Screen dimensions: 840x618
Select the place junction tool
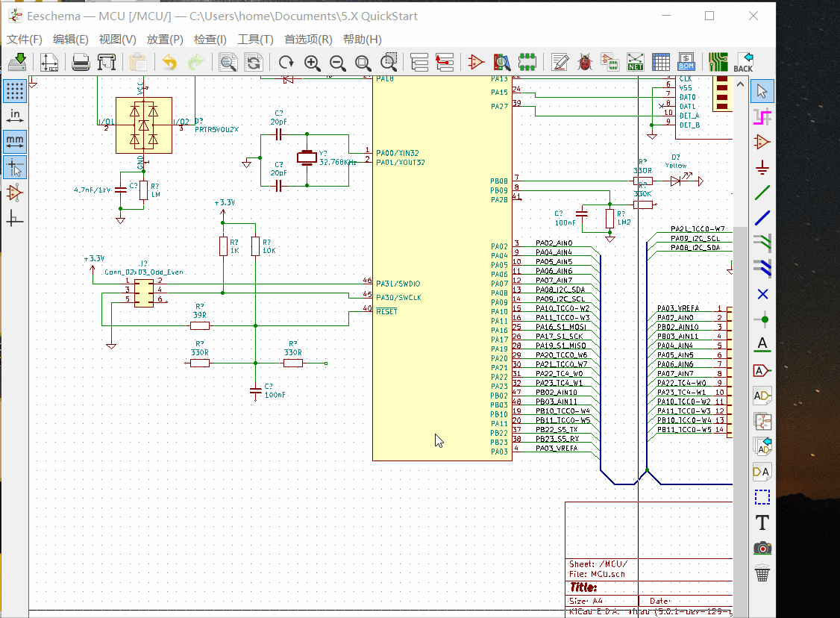(x=762, y=319)
